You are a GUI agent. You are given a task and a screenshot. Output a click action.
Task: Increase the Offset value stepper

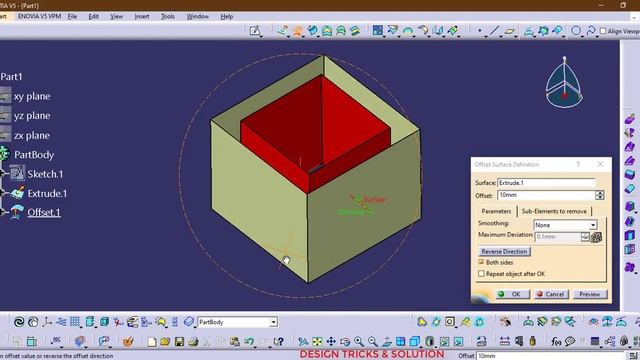tap(599, 193)
